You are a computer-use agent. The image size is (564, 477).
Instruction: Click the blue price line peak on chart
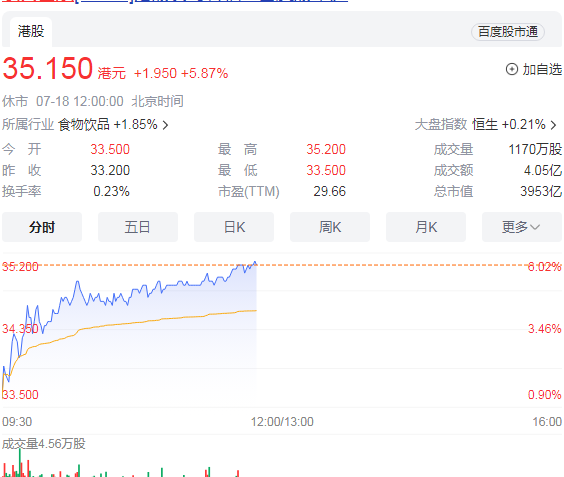pyautogui.click(x=255, y=263)
